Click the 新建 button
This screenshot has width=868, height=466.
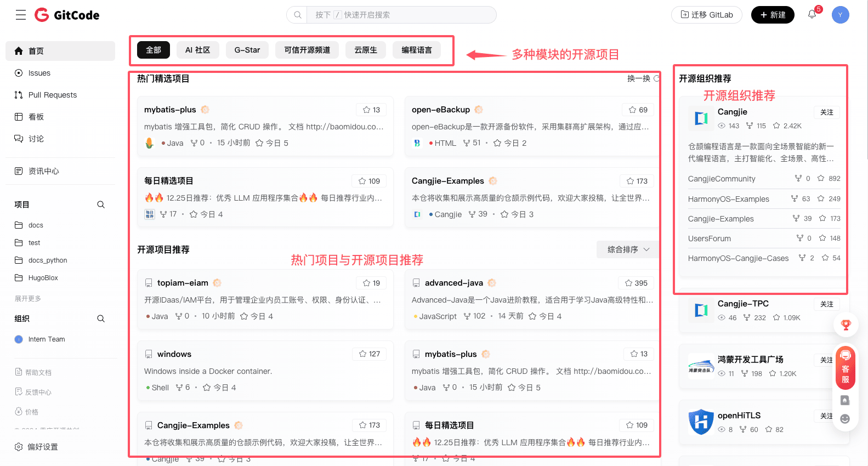click(x=773, y=15)
